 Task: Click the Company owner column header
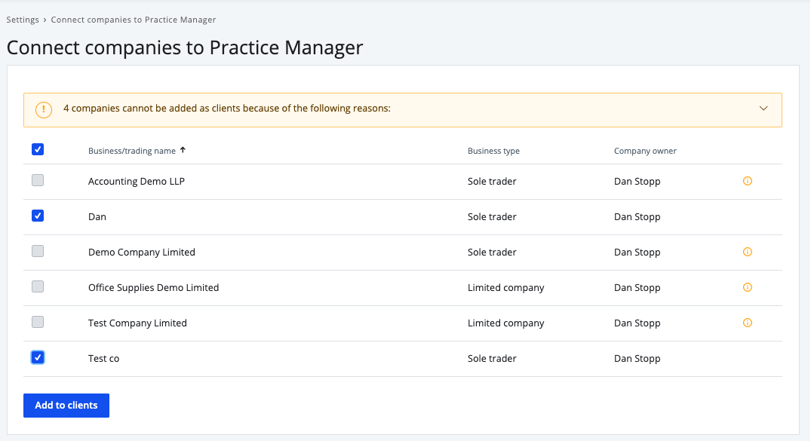tap(645, 151)
